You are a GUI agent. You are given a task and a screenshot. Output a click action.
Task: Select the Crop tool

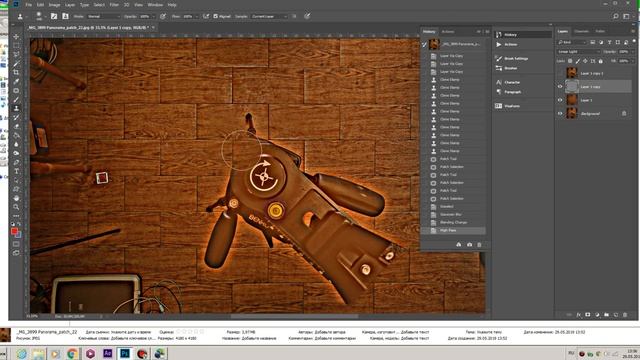point(16,72)
